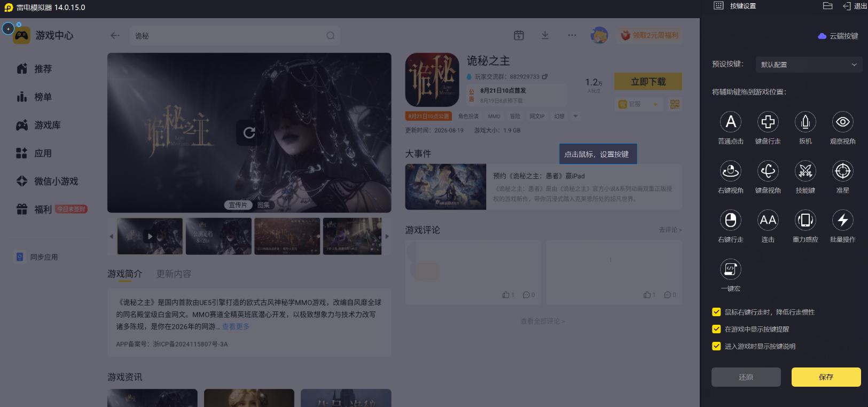Screen dimensions: 868x407
Task: Select the 观察视角 eye view icon
Action: (843, 122)
